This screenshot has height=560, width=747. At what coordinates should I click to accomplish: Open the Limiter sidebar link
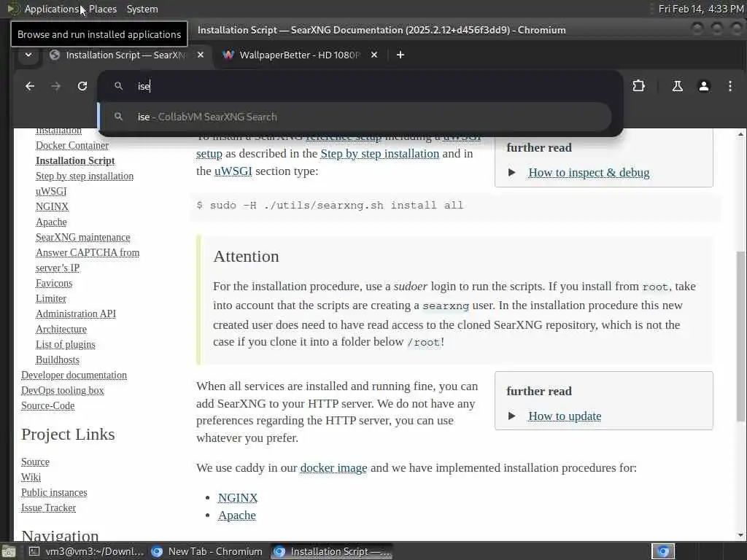[x=51, y=298]
